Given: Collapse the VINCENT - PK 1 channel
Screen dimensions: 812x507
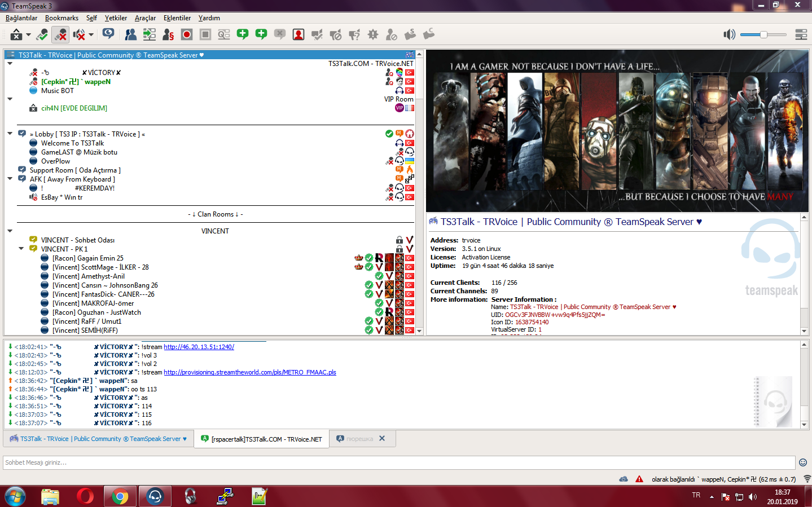Looking at the screenshot, I should coord(21,249).
